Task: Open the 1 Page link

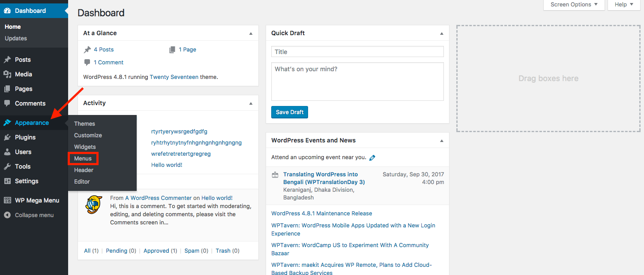Action: pos(188,50)
